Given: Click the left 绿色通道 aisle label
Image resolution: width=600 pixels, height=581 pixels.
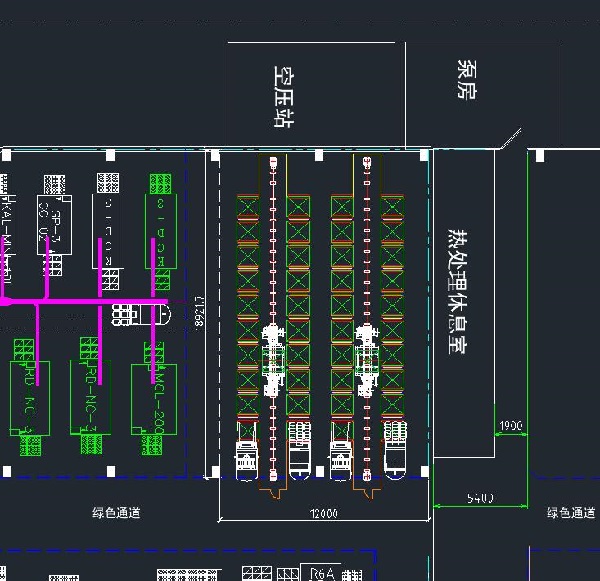Looking at the screenshot, I should tap(116, 513).
